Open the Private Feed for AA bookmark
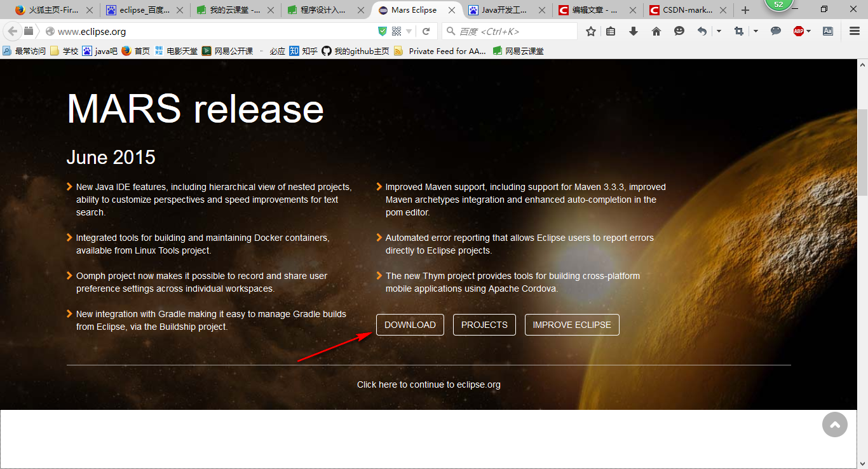The image size is (868, 469). tap(440, 51)
